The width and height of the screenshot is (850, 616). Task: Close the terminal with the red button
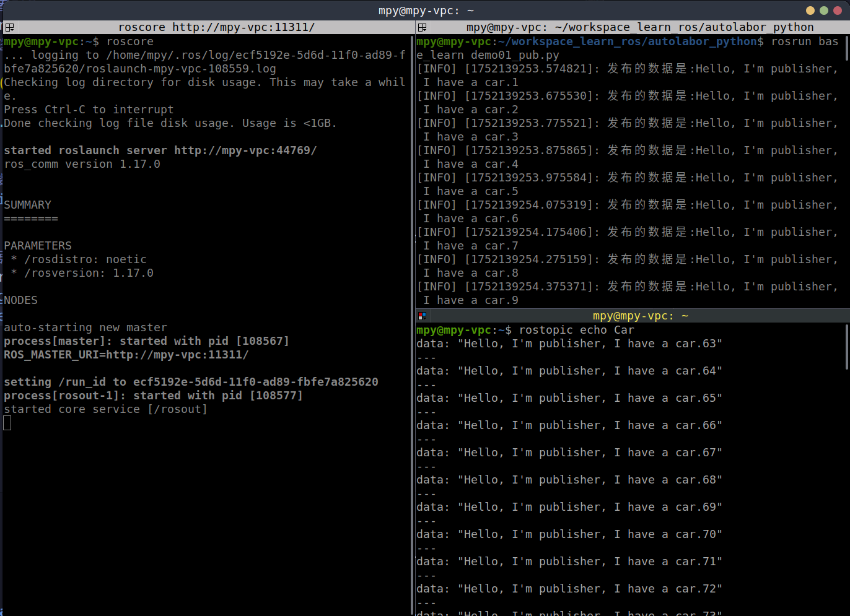tap(838, 11)
